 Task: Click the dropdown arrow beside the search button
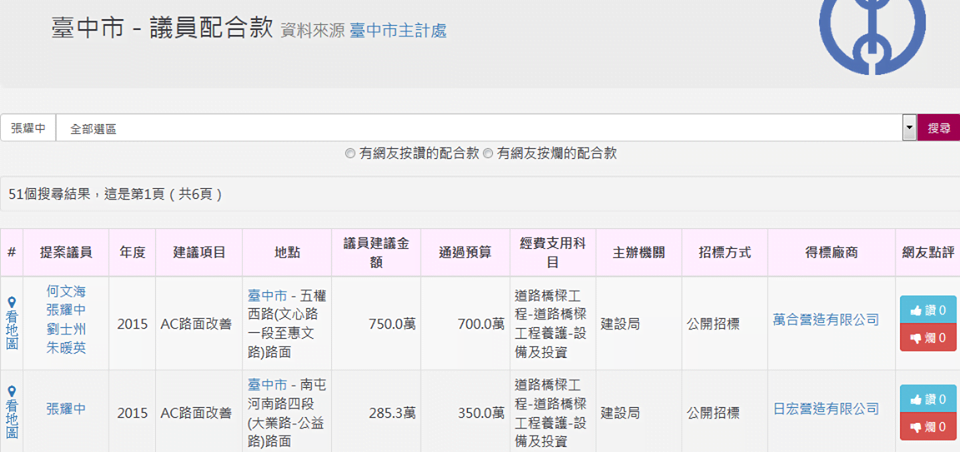909,128
